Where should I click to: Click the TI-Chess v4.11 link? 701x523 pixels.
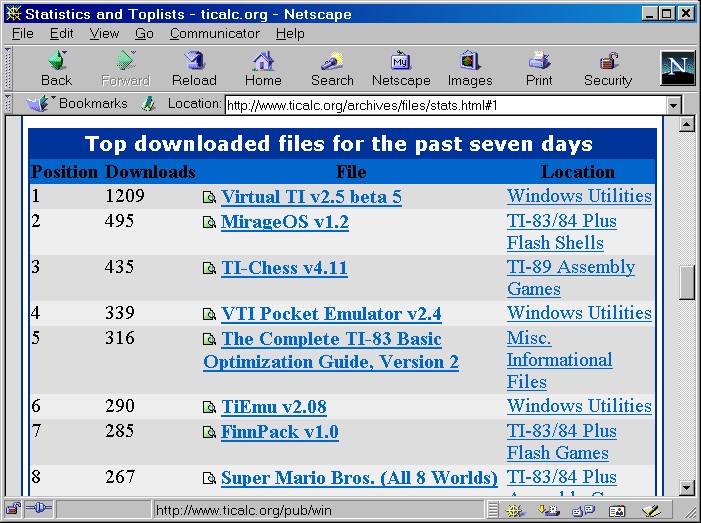tap(284, 267)
